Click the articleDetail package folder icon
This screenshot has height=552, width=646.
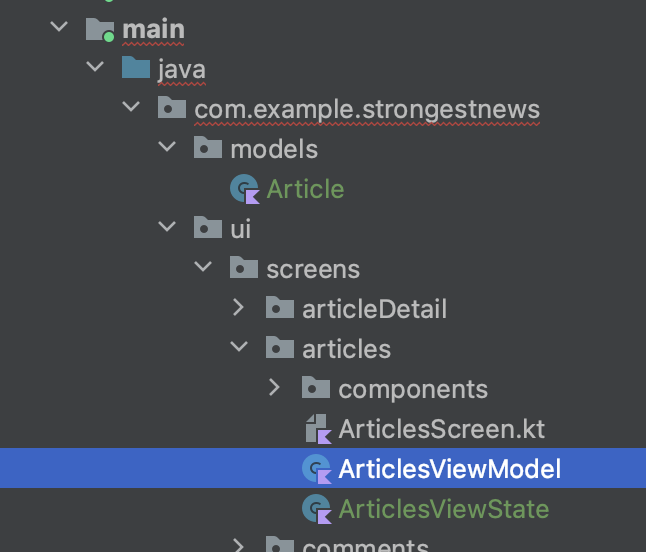click(x=280, y=307)
